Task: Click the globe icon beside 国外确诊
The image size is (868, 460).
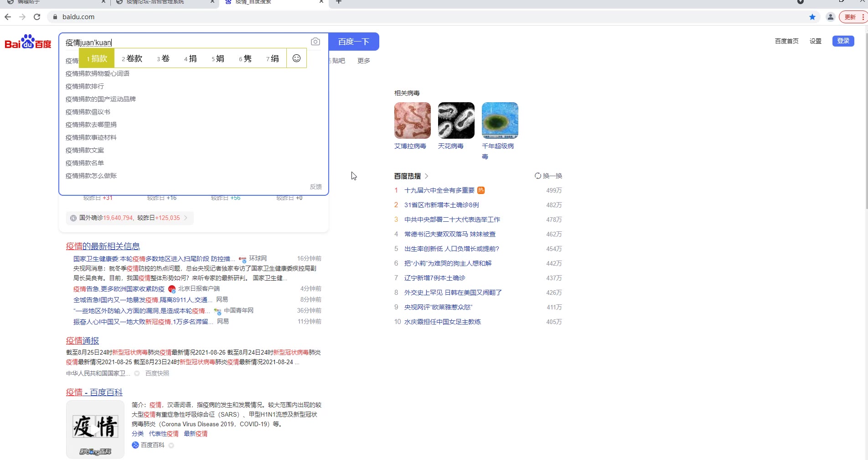Action: [73, 218]
